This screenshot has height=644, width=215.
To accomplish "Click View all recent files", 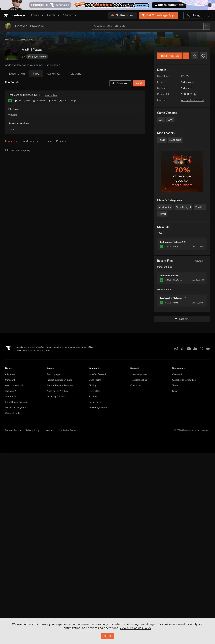I will pyautogui.click(x=200, y=261).
